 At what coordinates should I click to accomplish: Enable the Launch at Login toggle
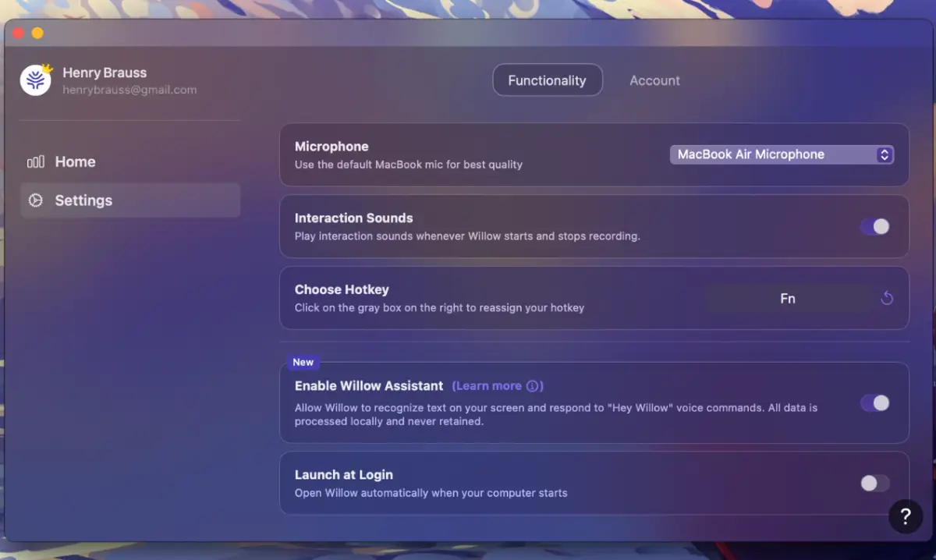pyautogui.click(x=874, y=484)
